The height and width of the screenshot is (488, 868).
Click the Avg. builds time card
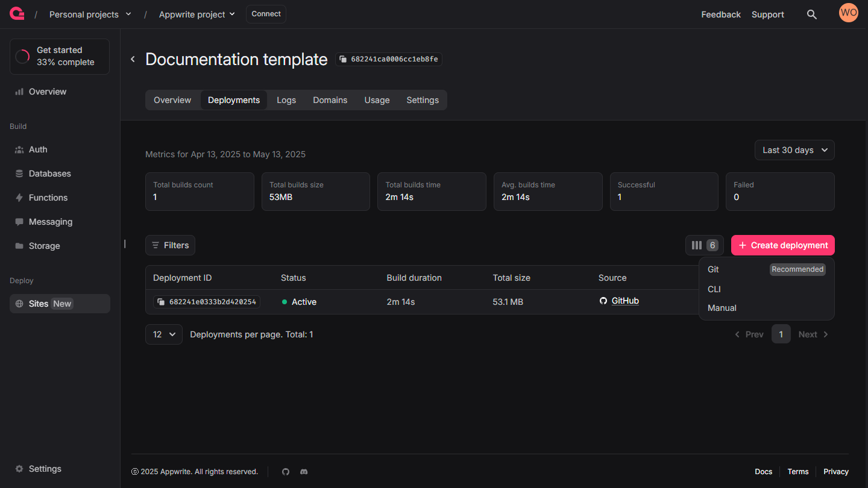tap(548, 192)
